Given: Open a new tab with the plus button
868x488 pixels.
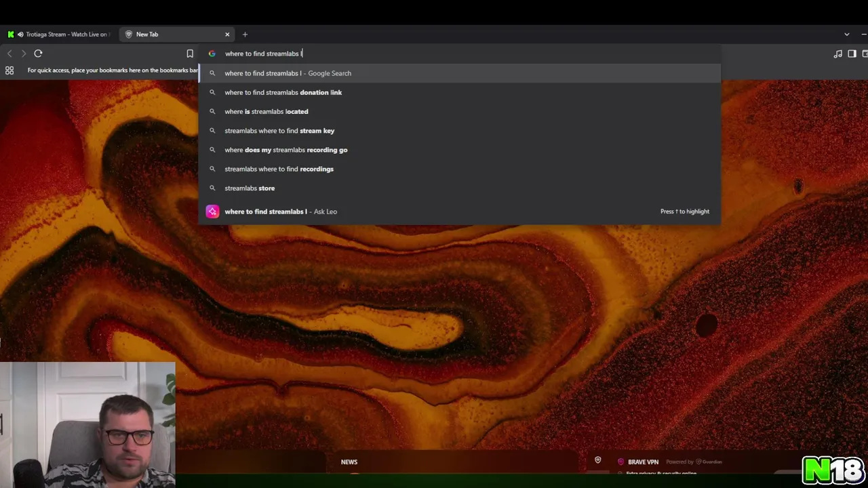Looking at the screenshot, I should point(245,35).
